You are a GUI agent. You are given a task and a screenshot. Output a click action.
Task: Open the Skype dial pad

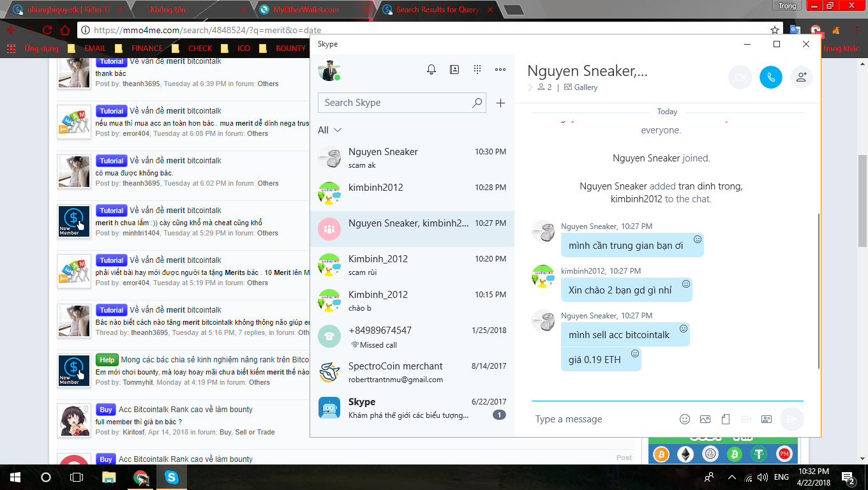[x=477, y=70]
